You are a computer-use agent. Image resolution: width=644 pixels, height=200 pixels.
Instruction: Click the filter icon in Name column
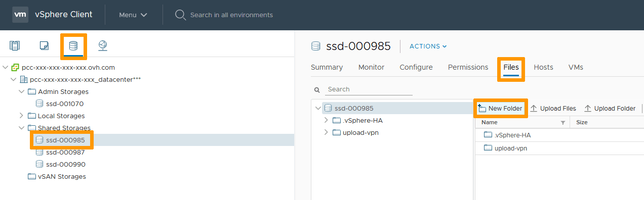563,123
